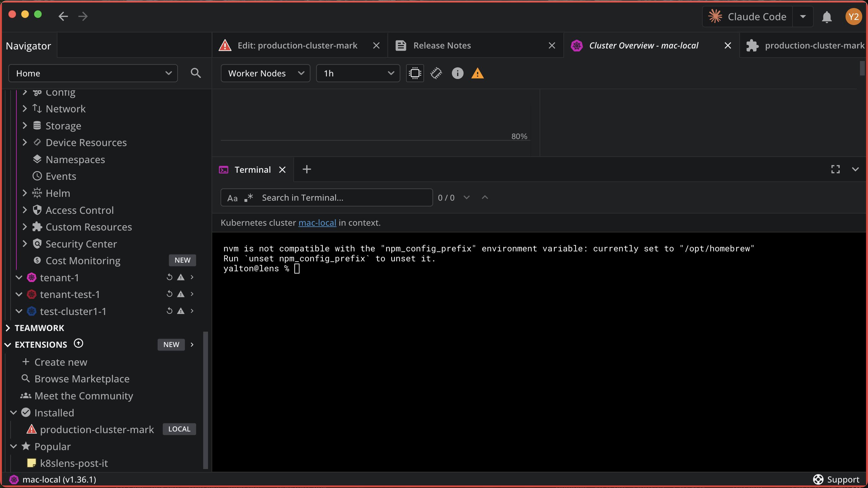Go forward with the right arrow
Image resolution: width=868 pixels, height=488 pixels.
[x=83, y=16]
